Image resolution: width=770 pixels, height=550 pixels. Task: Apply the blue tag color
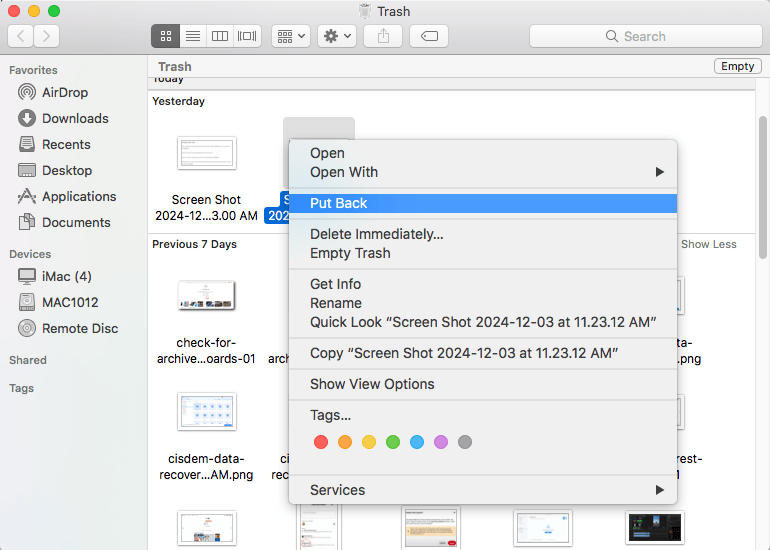point(417,442)
